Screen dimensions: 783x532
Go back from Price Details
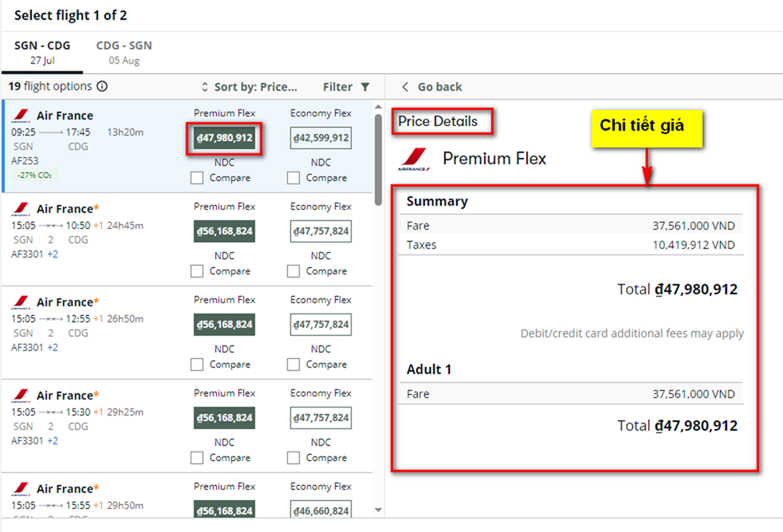[x=432, y=87]
